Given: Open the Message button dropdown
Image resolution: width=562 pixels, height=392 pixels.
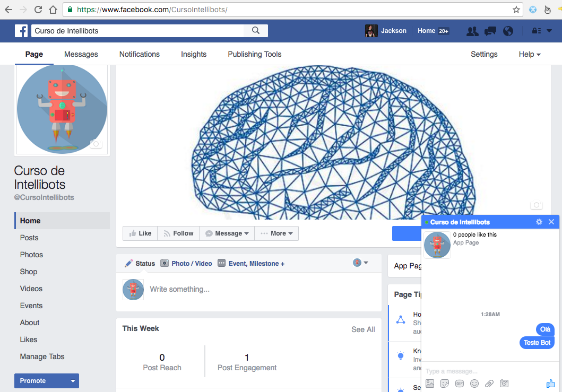Looking at the screenshot, I should (227, 233).
